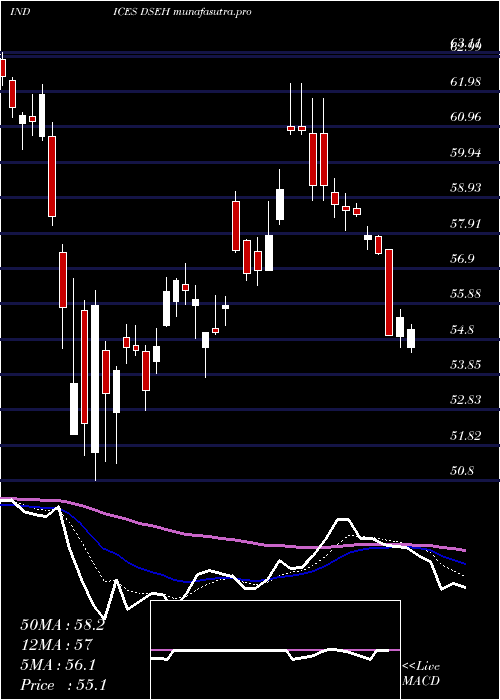
Task: Click inside the Live MACD inset chart
Action: click(275, 650)
